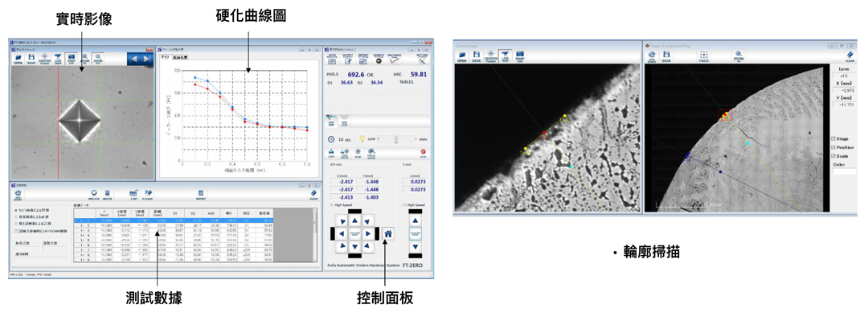Lower the Z-Axis with the down arrow
The image size is (868, 317).
click(x=416, y=246)
